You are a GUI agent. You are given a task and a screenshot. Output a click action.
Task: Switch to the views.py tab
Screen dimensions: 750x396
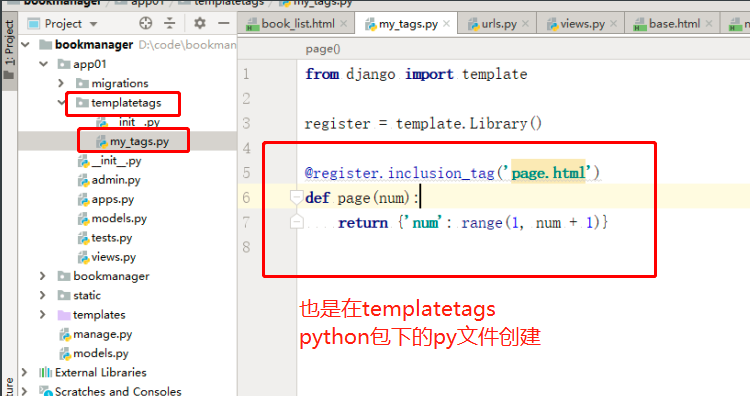[576, 23]
